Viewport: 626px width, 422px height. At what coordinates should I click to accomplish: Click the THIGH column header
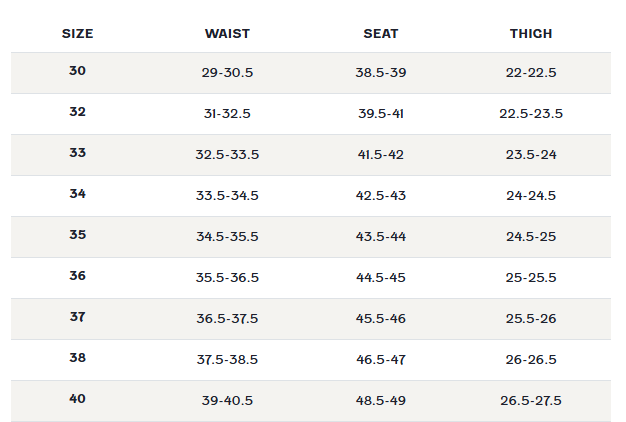pyautogui.click(x=531, y=34)
